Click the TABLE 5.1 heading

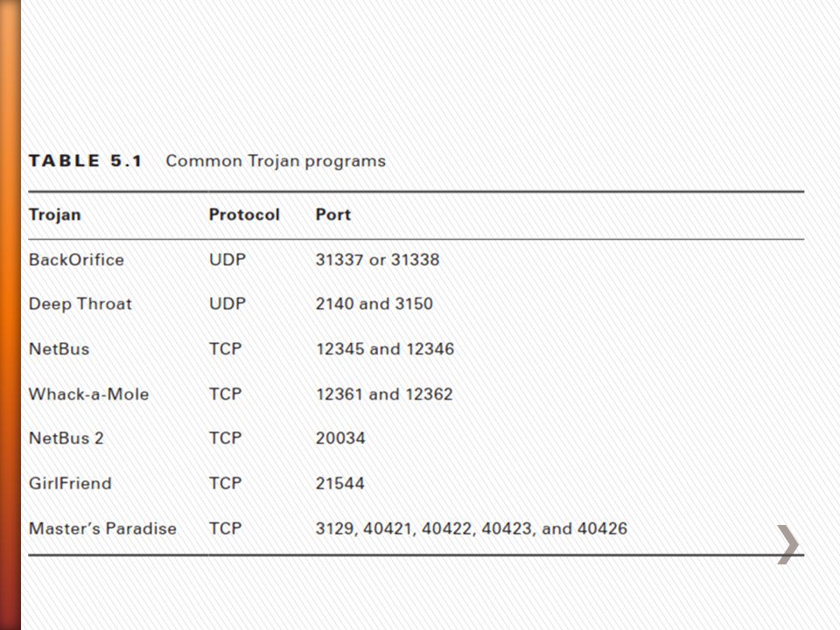[86, 161]
